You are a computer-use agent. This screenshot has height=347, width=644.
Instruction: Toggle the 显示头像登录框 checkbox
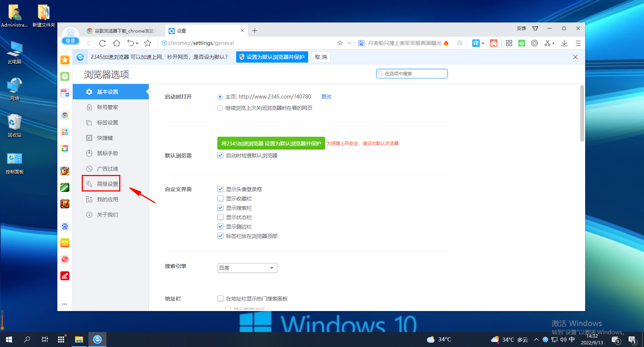[x=220, y=189]
